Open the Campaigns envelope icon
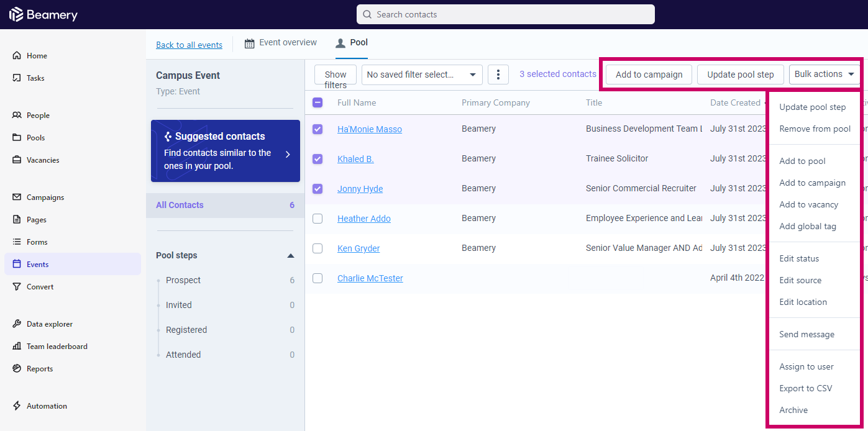Screen dimensions: 868x431 coord(17,197)
